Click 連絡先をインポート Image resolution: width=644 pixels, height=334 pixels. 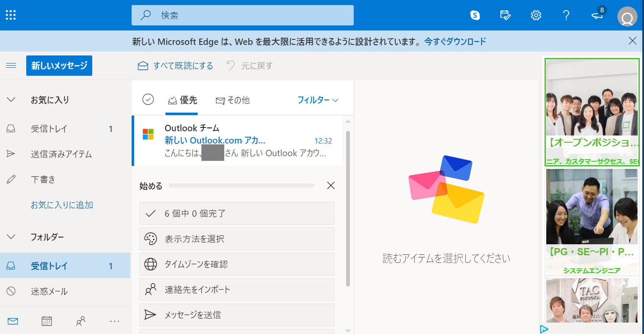[x=237, y=290]
